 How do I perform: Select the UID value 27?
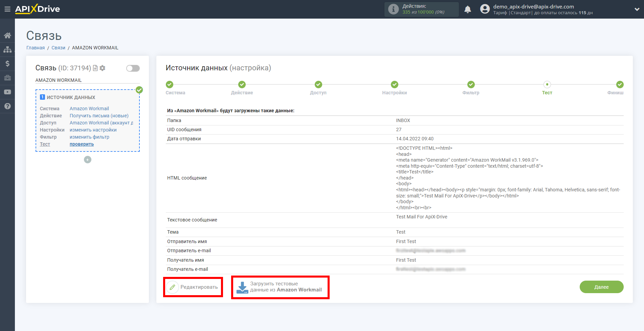point(399,129)
